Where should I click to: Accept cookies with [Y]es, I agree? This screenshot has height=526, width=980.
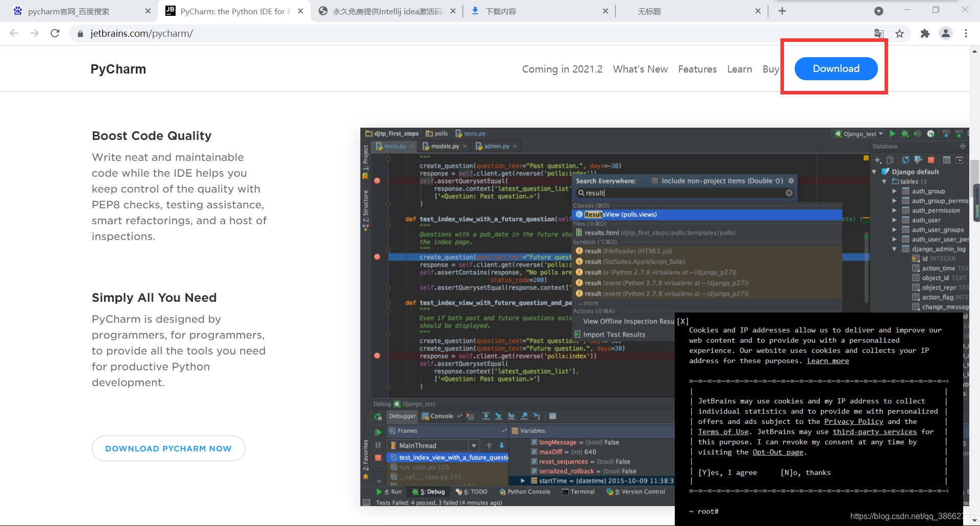tap(727, 473)
